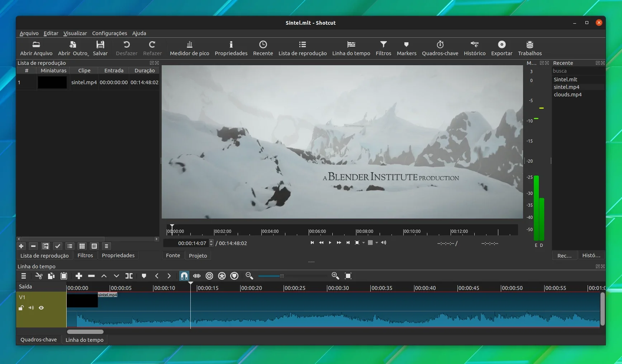
Task: Open the Medidor de pico audio meter
Action: [x=189, y=48]
